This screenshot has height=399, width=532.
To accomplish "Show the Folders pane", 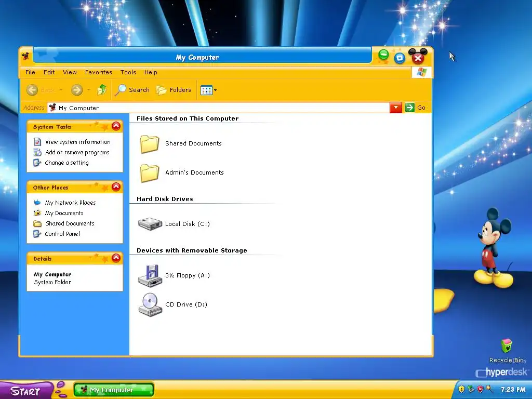I will (174, 90).
